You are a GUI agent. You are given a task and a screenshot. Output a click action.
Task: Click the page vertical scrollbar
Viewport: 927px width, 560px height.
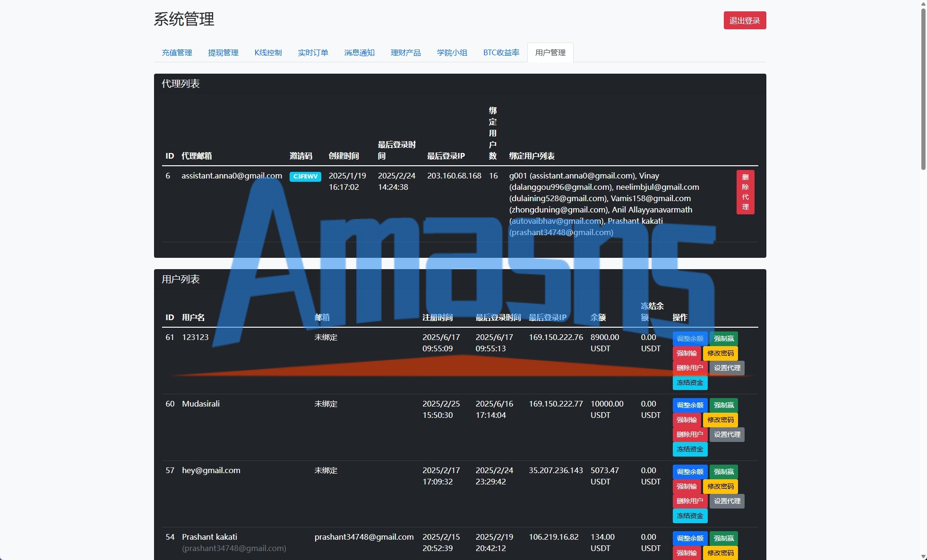[923, 89]
